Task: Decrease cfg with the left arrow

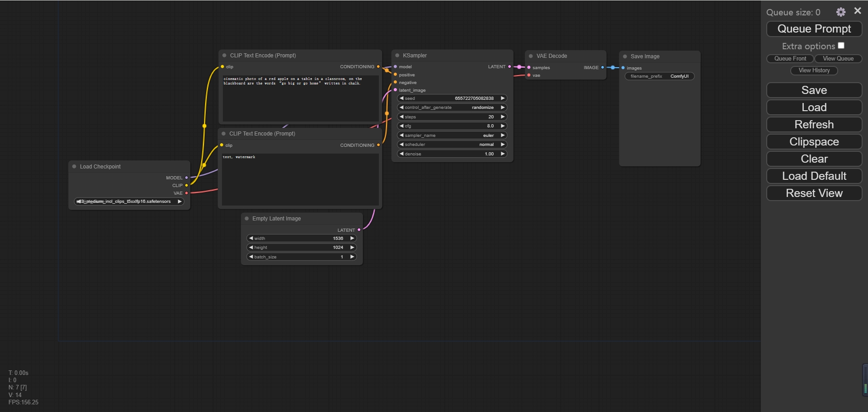Action: pyautogui.click(x=401, y=126)
